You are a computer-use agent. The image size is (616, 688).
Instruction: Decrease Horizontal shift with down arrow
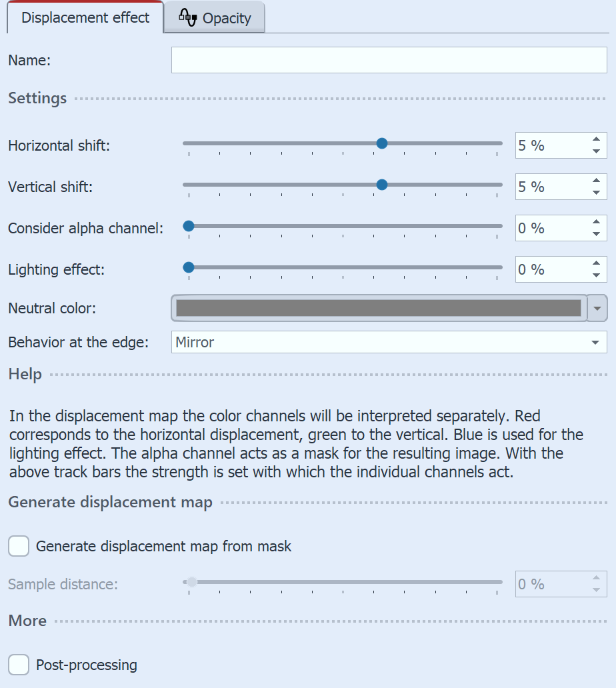point(596,151)
